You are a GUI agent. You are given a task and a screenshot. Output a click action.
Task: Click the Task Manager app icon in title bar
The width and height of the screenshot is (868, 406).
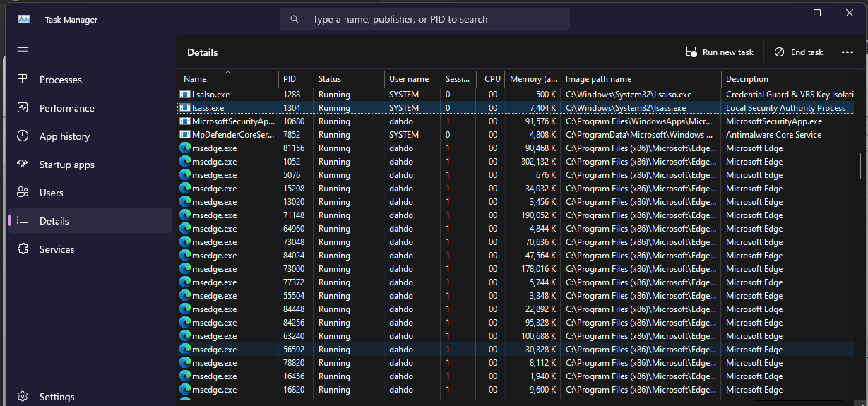[24, 19]
